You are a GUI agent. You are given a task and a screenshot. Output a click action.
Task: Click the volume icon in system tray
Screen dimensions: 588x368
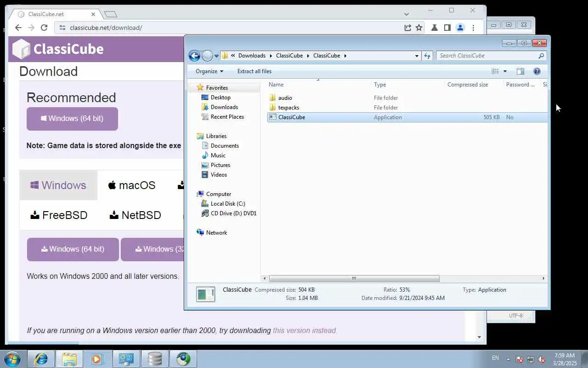click(542, 359)
